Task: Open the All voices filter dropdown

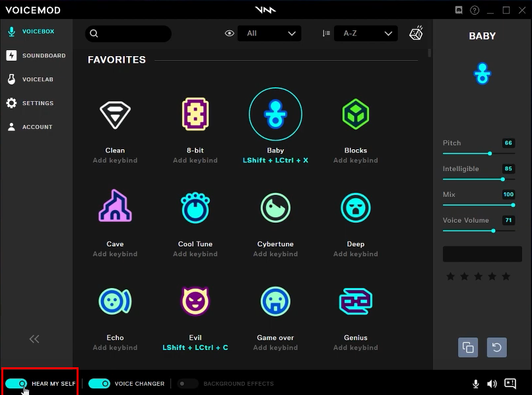Action: click(x=269, y=33)
